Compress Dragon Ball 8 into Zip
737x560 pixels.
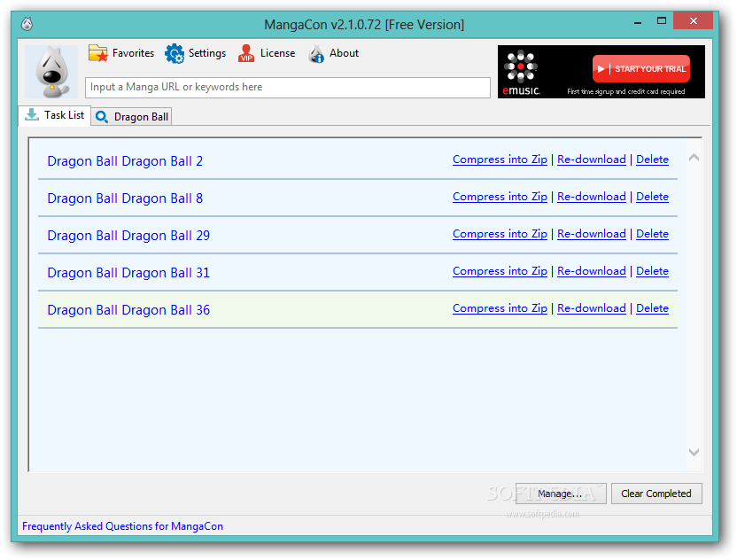tap(500, 197)
